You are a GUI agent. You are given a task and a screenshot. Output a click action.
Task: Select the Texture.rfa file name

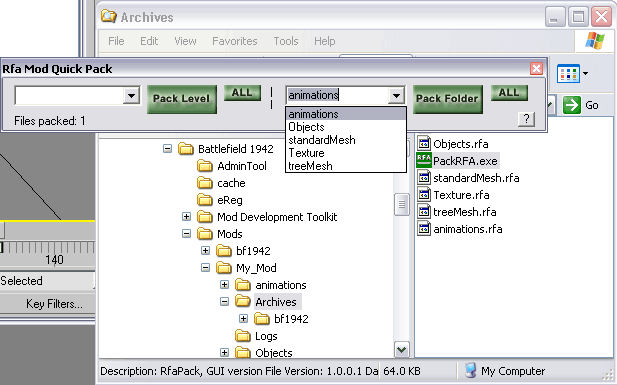point(461,195)
